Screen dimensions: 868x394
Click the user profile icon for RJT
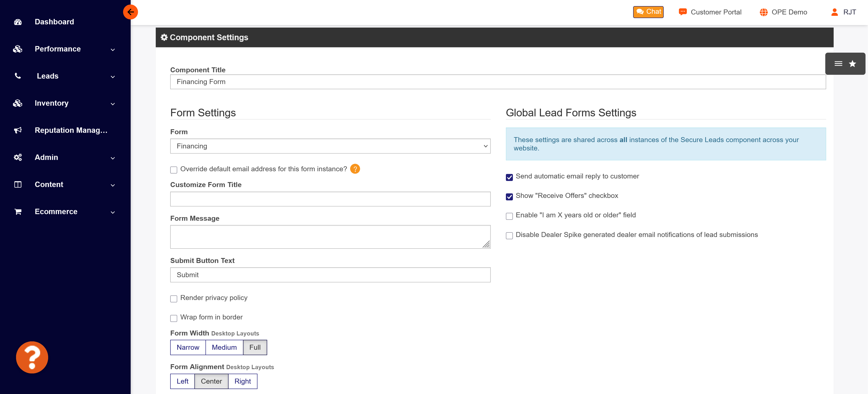pos(834,12)
